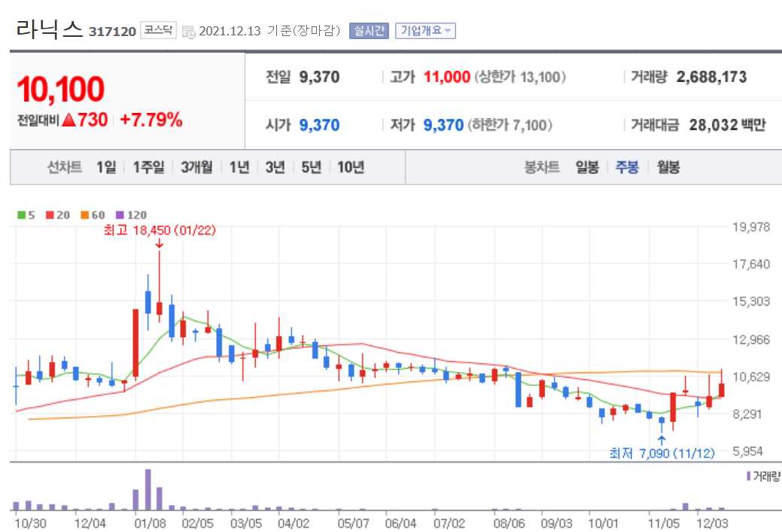Viewport: 782px width, 532px height.
Task: Click the orange 60-day moving average swatch
Action: [85, 215]
